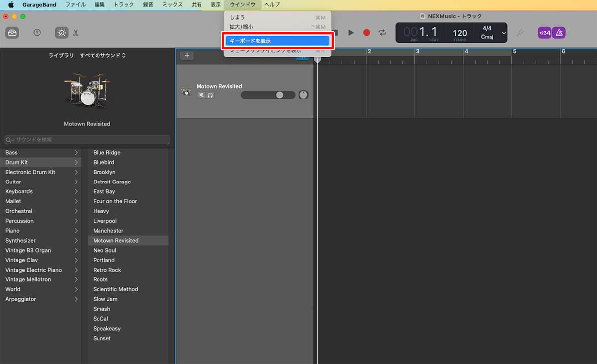Choose the Neo Soul drum kit

pos(128,250)
